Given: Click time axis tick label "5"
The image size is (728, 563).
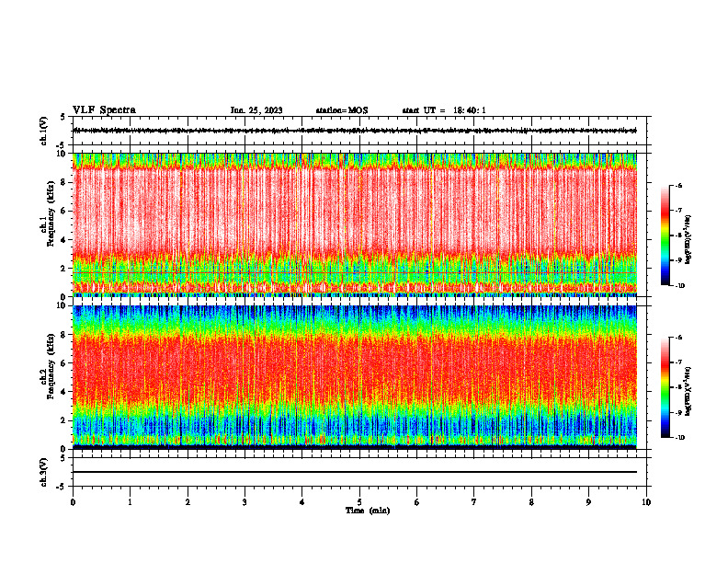Looking at the screenshot, I should pos(359,502).
